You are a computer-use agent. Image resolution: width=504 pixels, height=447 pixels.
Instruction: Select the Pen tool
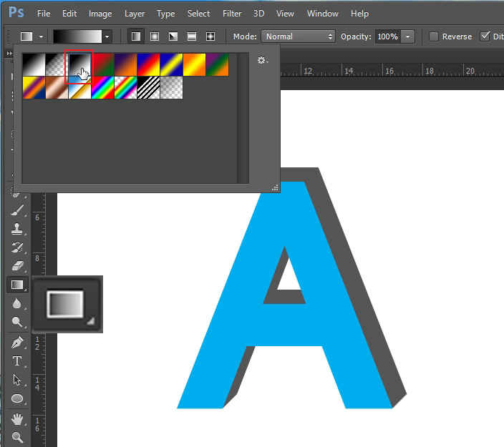pyautogui.click(x=17, y=343)
